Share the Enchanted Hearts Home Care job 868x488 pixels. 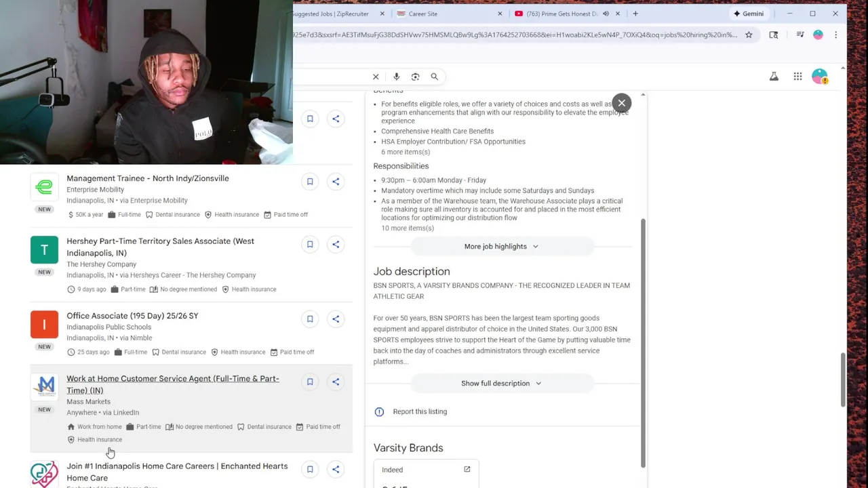point(336,469)
